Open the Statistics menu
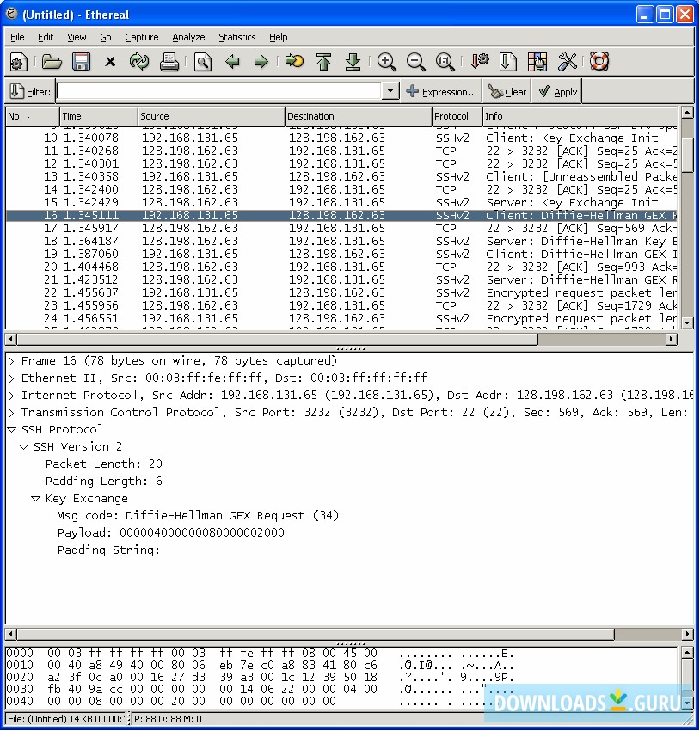 [x=236, y=37]
